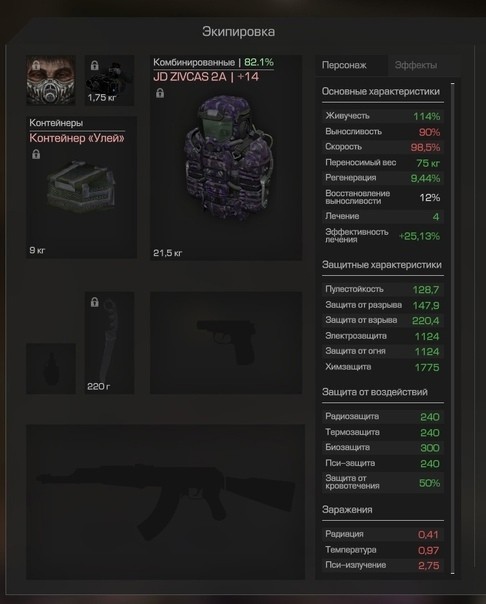Switch to the Эффекты tab
Screen dimensions: 486x604
(416, 65)
